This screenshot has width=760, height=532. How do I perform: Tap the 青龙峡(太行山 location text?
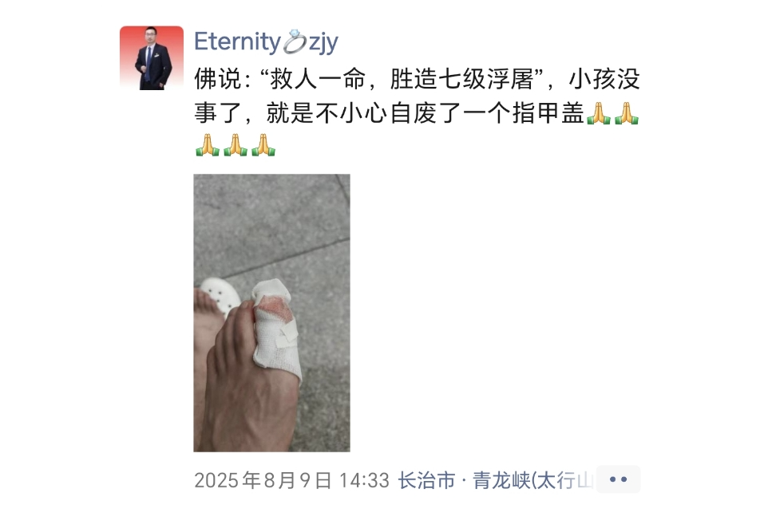pos(532,480)
